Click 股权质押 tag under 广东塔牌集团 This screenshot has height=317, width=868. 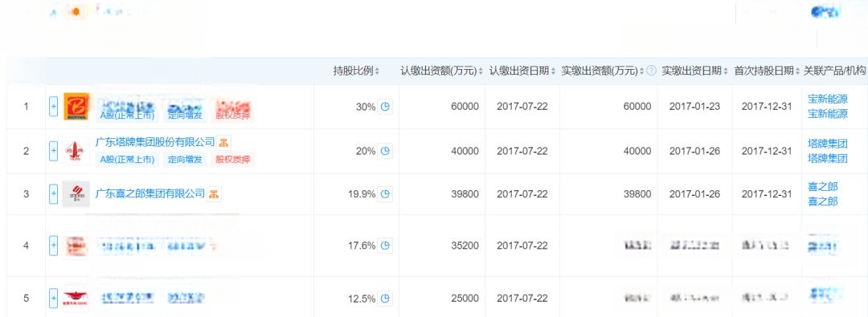point(232,161)
